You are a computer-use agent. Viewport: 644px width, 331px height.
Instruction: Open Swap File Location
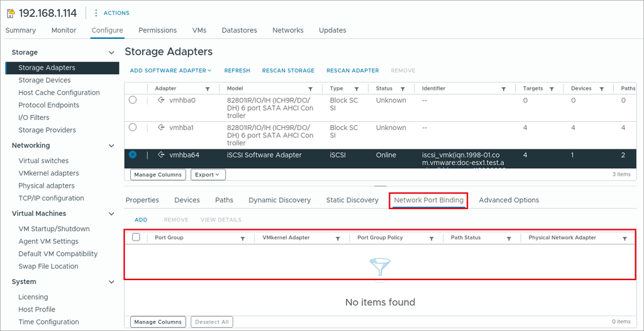tap(48, 266)
